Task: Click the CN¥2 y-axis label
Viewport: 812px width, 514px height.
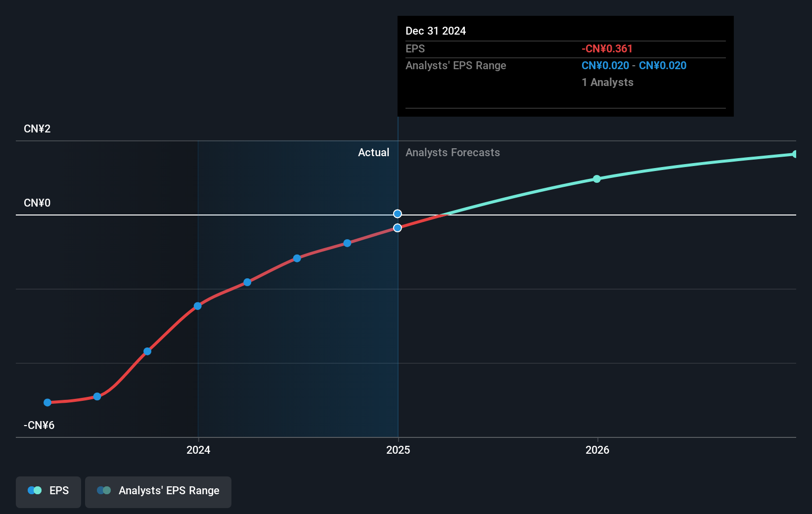Action: (x=37, y=128)
